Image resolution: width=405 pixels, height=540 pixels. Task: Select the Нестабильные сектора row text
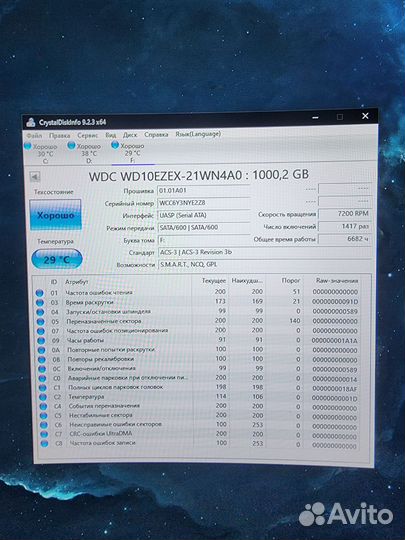(101, 415)
